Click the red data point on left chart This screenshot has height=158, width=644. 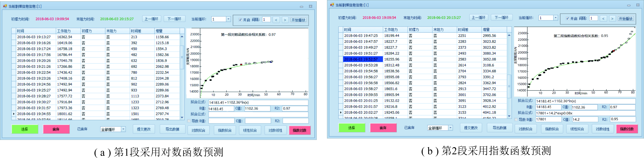[241, 64]
